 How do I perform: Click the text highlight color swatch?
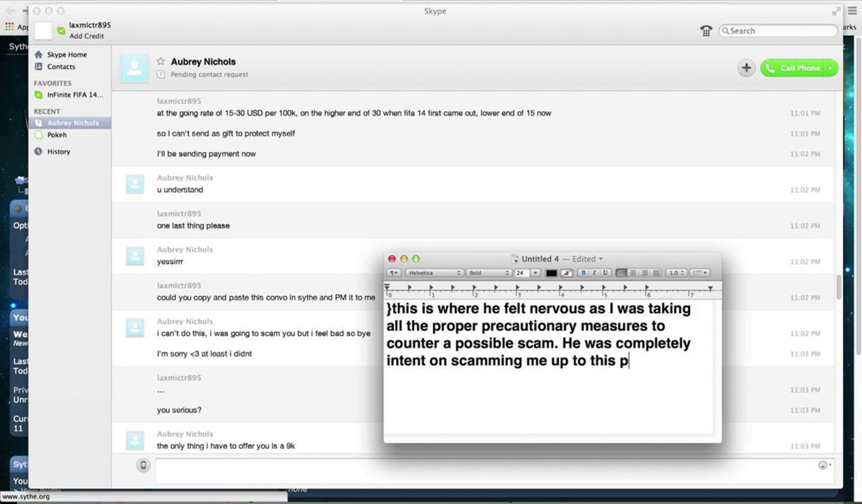click(566, 273)
